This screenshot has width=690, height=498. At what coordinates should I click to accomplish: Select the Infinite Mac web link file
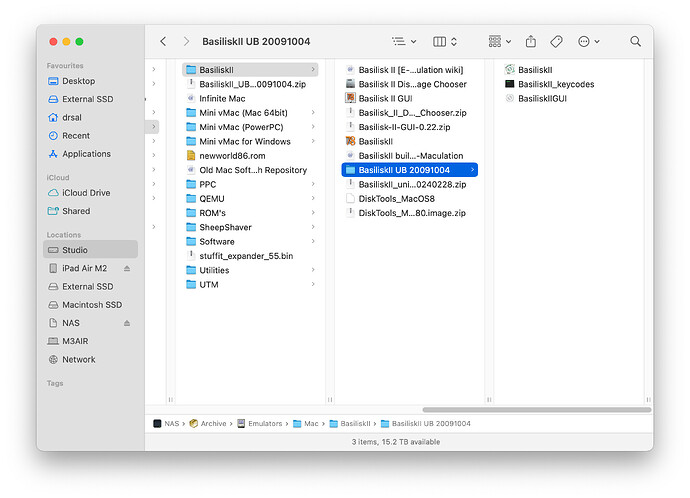(x=250, y=99)
